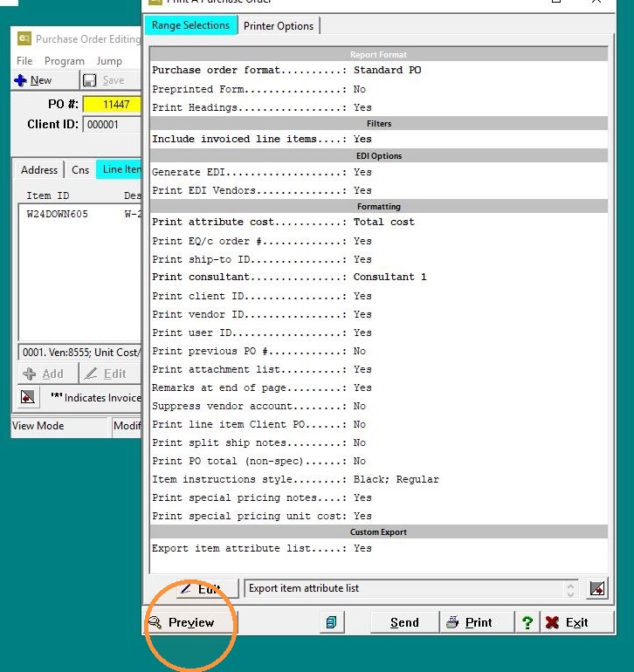Image resolution: width=634 pixels, height=672 pixels.
Task: Open the File menu in Purchase Order Editing
Action: point(24,61)
